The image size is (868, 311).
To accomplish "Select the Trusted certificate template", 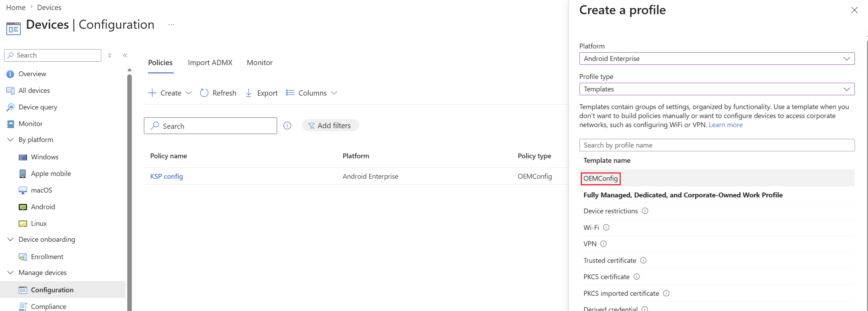I will tap(610, 260).
